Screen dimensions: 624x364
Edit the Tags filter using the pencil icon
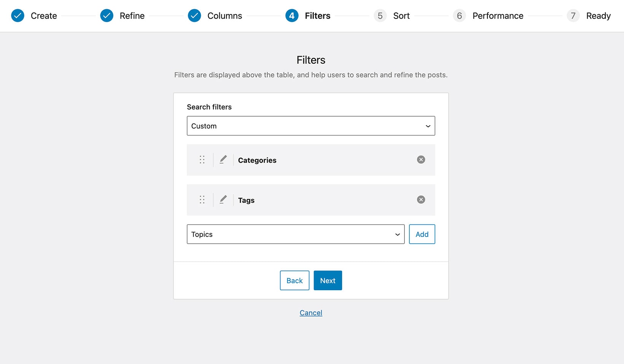point(223,199)
